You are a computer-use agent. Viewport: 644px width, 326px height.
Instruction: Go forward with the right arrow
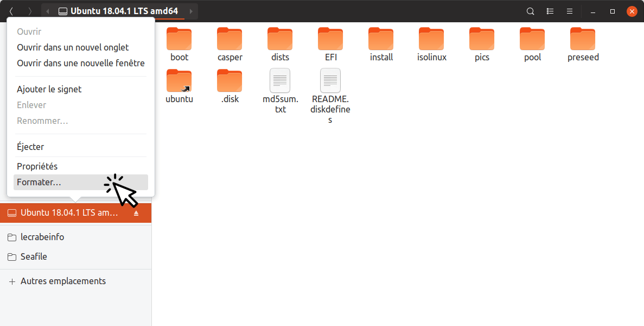(30, 11)
